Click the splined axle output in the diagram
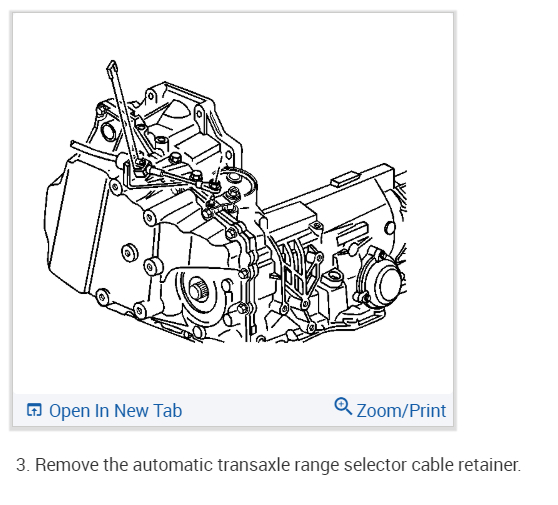This screenshot has width=558, height=505. click(198, 289)
